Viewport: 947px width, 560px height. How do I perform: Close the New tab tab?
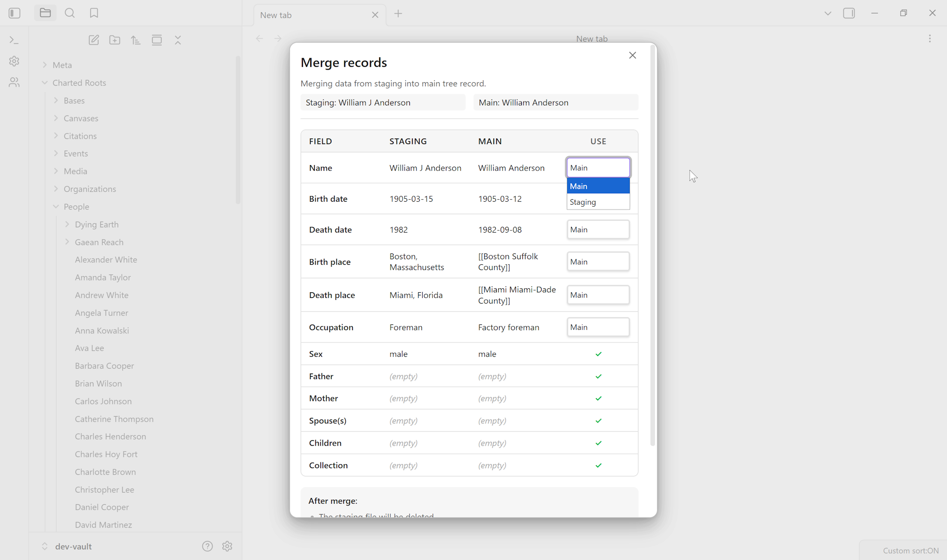pos(375,15)
